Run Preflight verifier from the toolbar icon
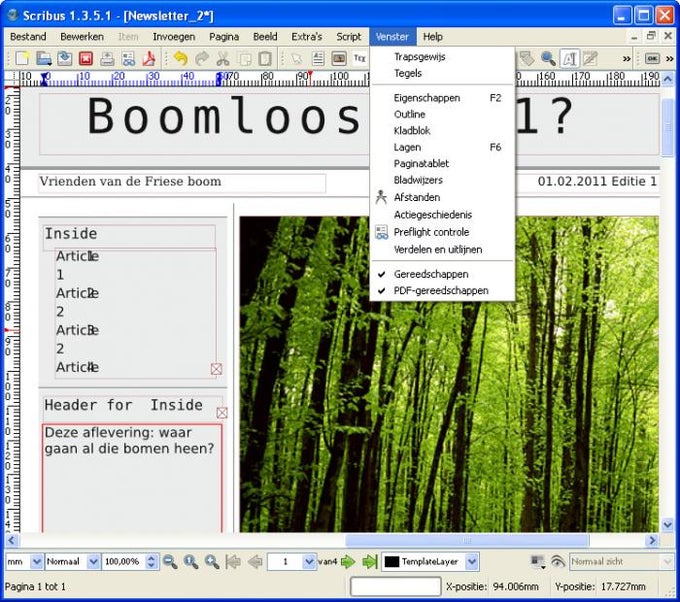680x602 pixels. tap(128, 58)
